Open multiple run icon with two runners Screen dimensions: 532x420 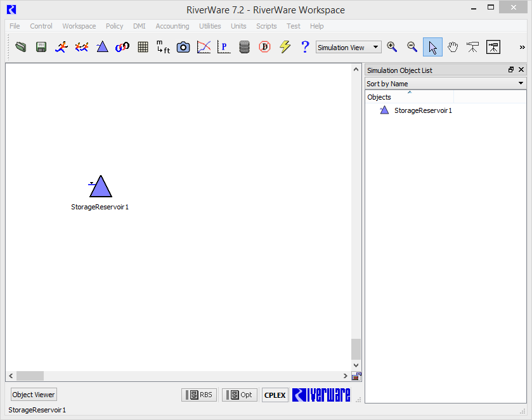click(x=82, y=47)
